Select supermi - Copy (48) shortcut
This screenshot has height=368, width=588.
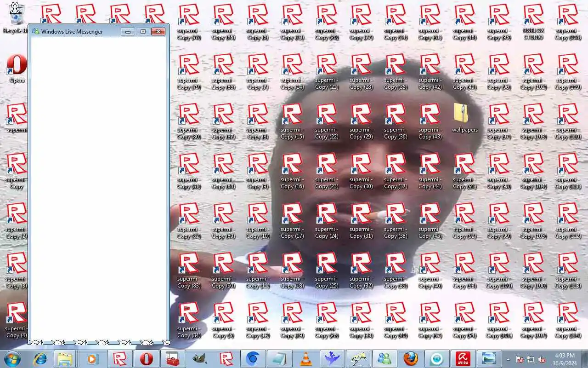coord(465,22)
